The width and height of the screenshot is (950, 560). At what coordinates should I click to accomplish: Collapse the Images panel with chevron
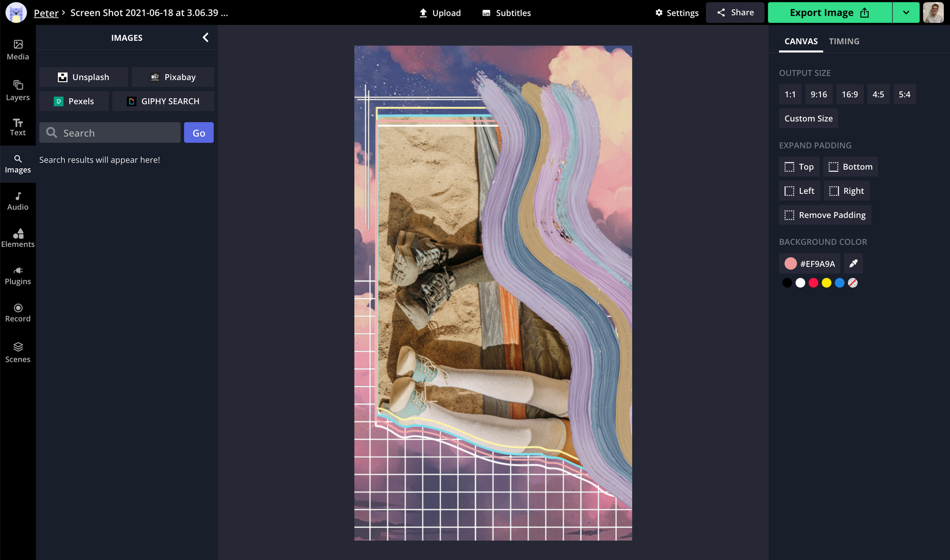pos(205,38)
